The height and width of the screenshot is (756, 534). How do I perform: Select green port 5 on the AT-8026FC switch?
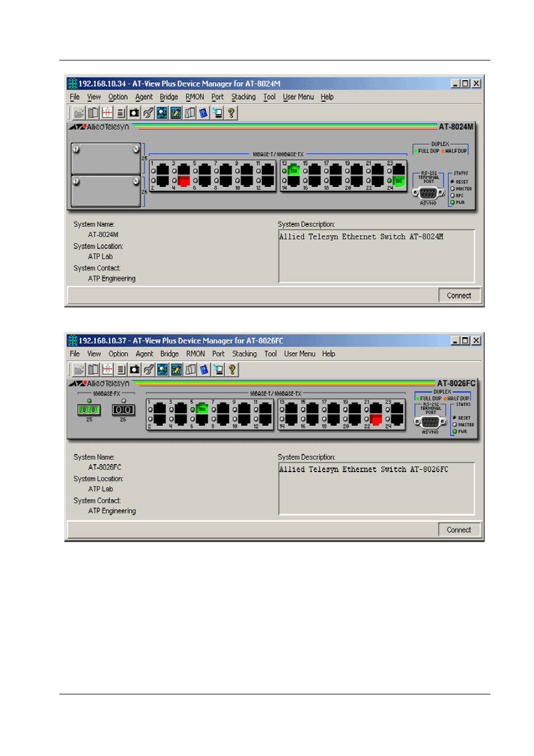coord(202,408)
